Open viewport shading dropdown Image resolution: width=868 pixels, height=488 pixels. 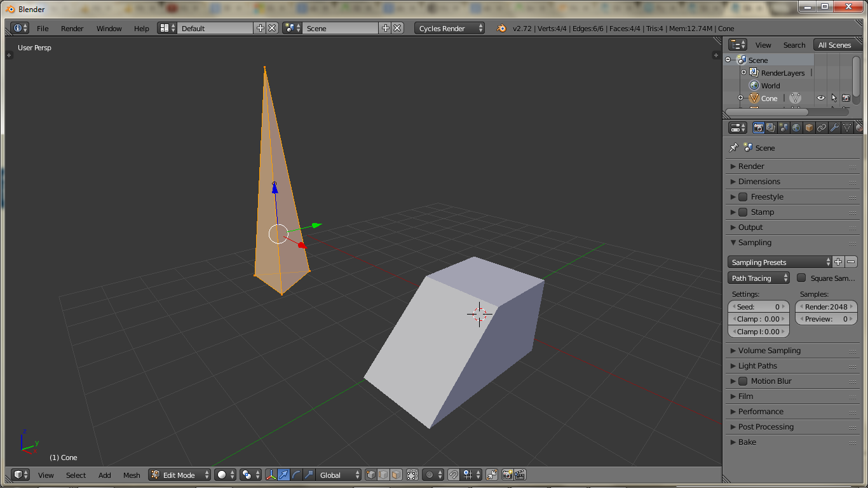225,475
